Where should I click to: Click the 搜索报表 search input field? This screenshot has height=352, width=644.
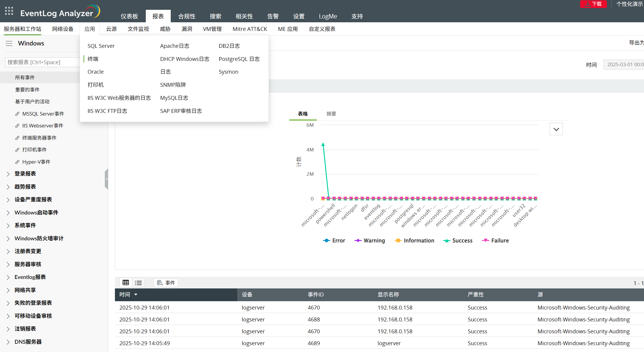(x=42, y=62)
